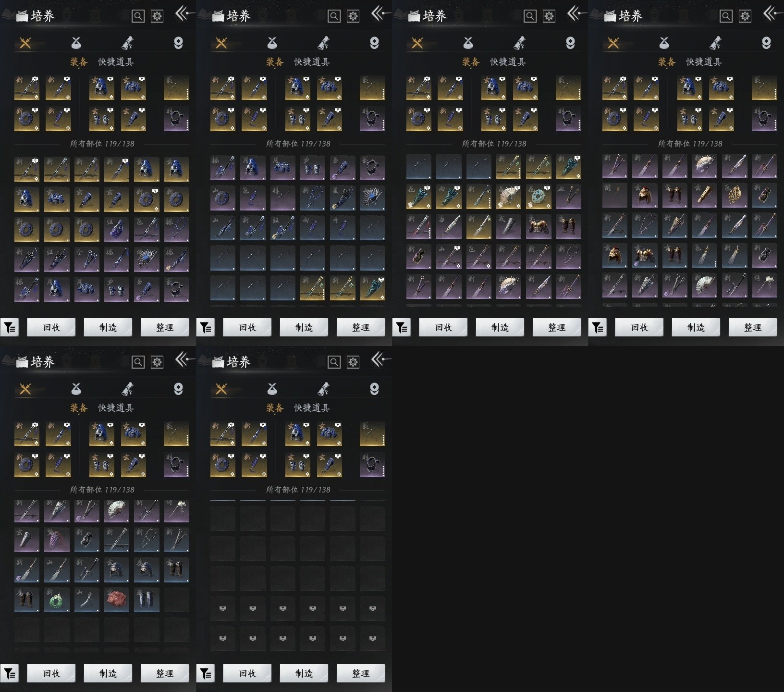Open settings gear in the red-cloth panel
Image resolution: width=784 pixels, height=692 pixels.
coord(157,362)
